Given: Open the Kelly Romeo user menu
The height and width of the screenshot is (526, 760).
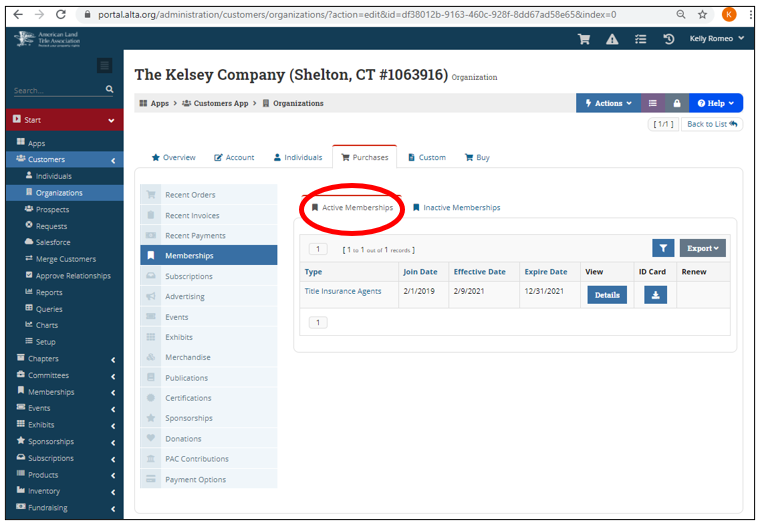Looking at the screenshot, I should click(x=716, y=38).
